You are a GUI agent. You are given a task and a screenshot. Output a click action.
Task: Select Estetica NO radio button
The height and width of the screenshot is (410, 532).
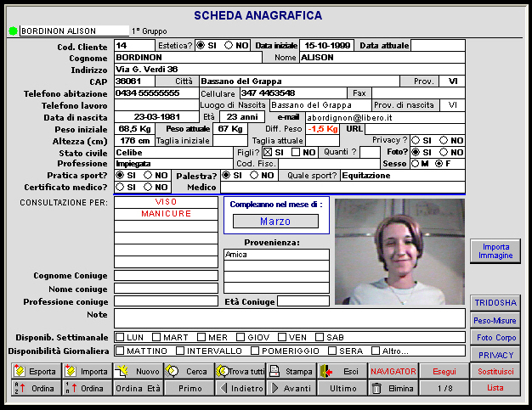click(x=229, y=45)
